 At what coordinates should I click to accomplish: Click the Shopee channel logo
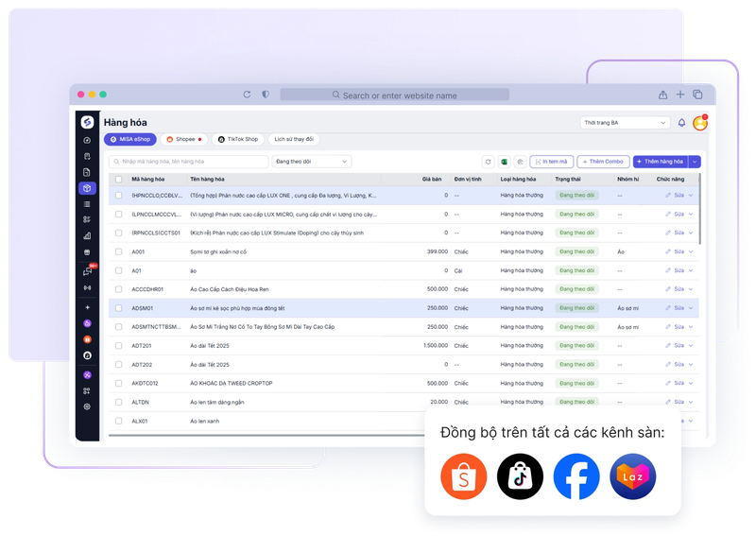click(x=463, y=476)
